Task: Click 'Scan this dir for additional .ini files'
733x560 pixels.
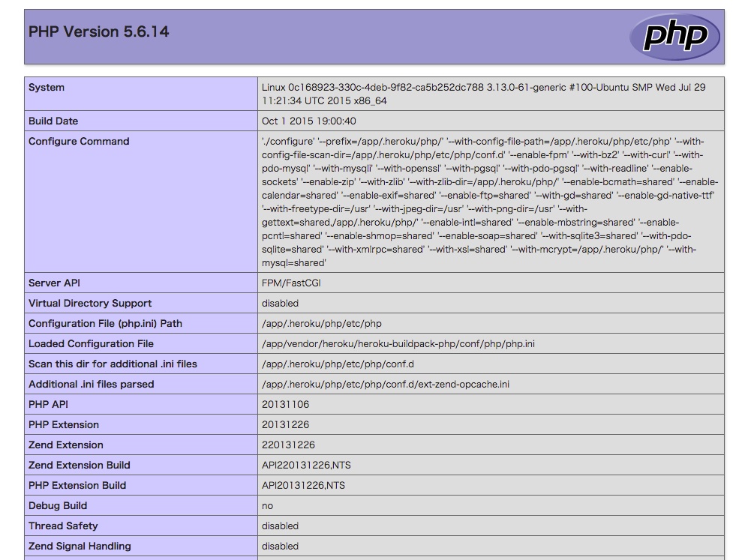Action: (113, 364)
